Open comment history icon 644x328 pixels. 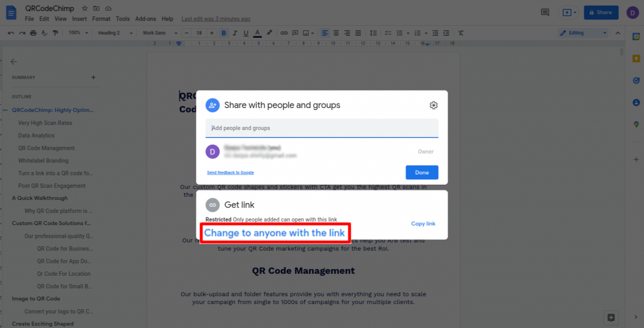tap(545, 13)
